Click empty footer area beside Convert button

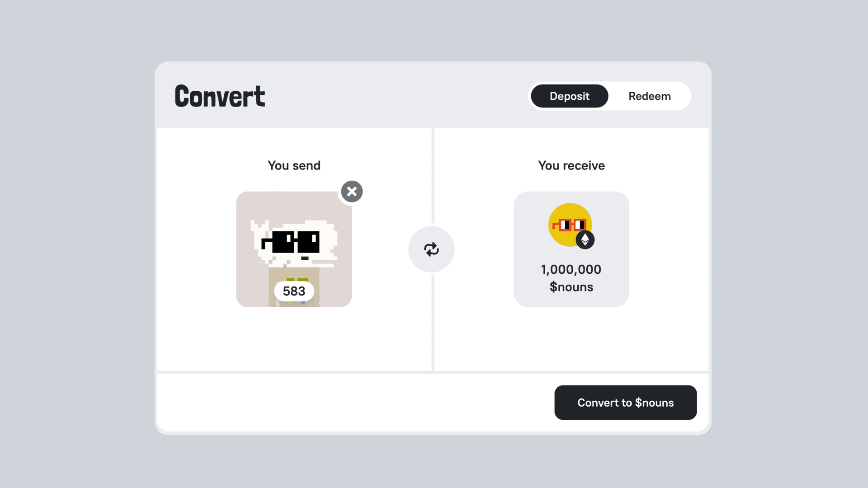pyautogui.click(x=353, y=402)
